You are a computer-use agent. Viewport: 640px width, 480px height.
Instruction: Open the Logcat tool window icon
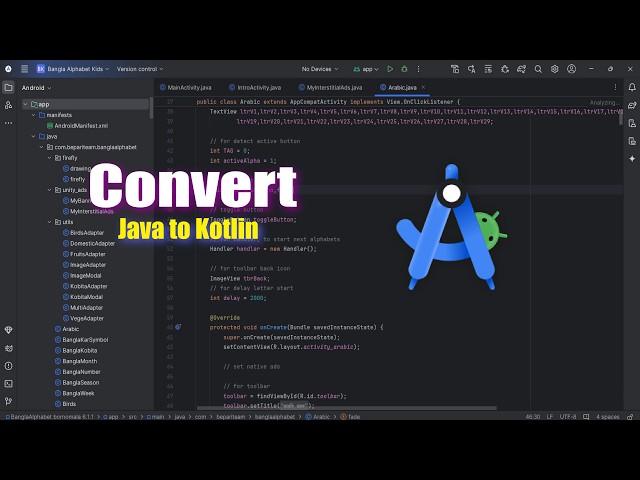click(x=8, y=348)
